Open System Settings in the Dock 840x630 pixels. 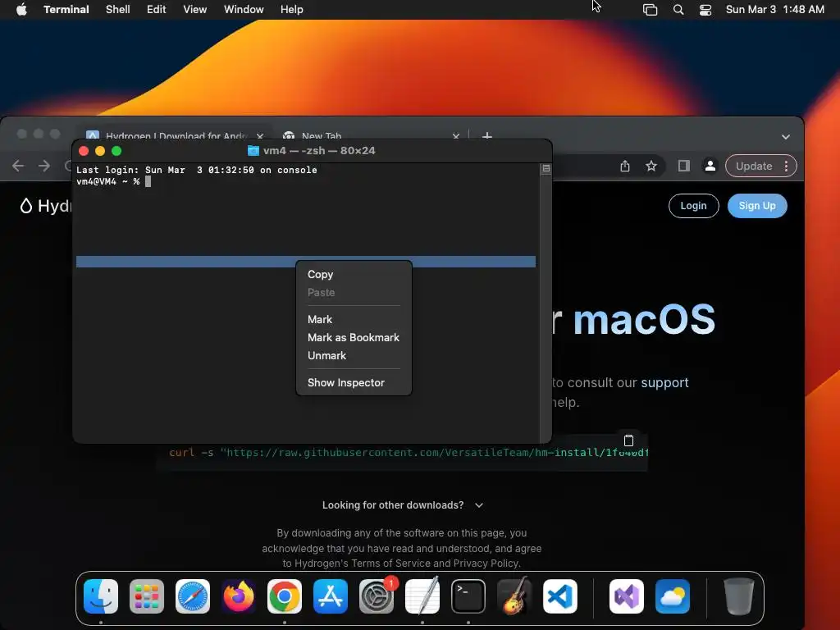(x=376, y=596)
